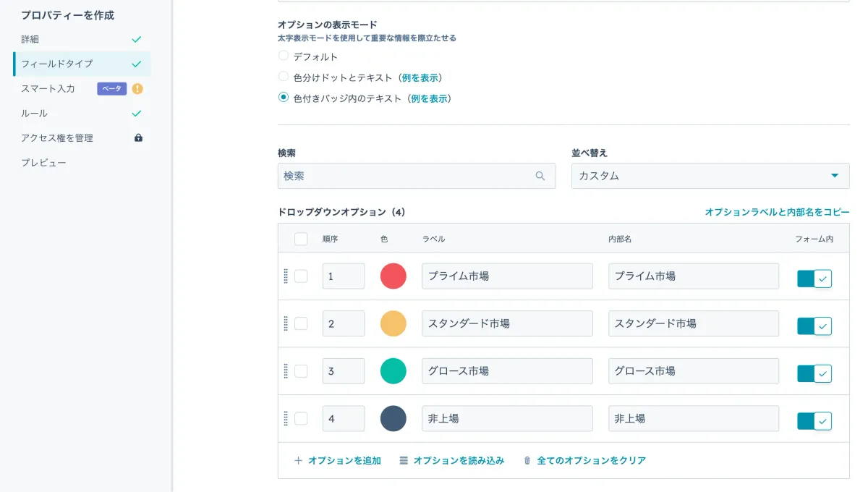Click the lock icon next to アクセス権を管理
This screenshot has height=492, width=868.
pos(137,137)
